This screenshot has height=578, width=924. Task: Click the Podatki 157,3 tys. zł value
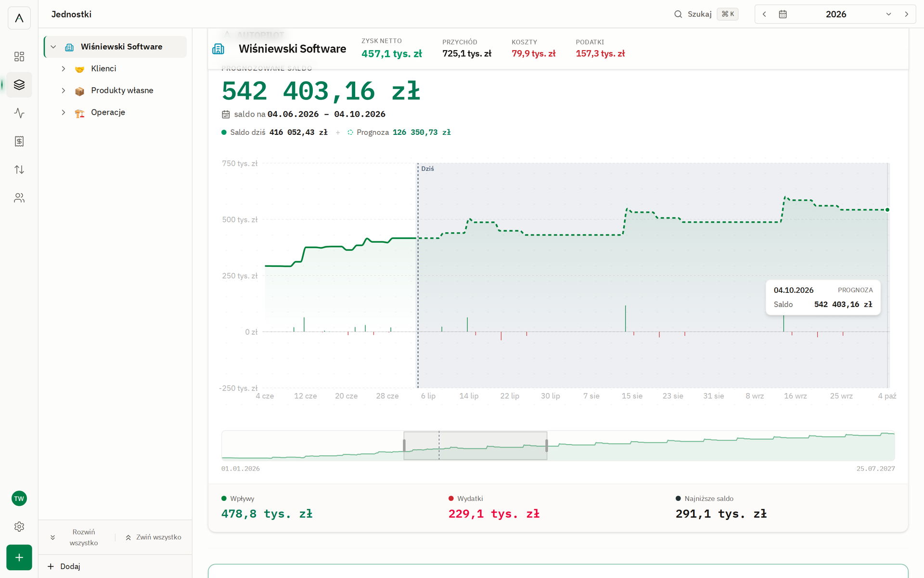(x=601, y=53)
